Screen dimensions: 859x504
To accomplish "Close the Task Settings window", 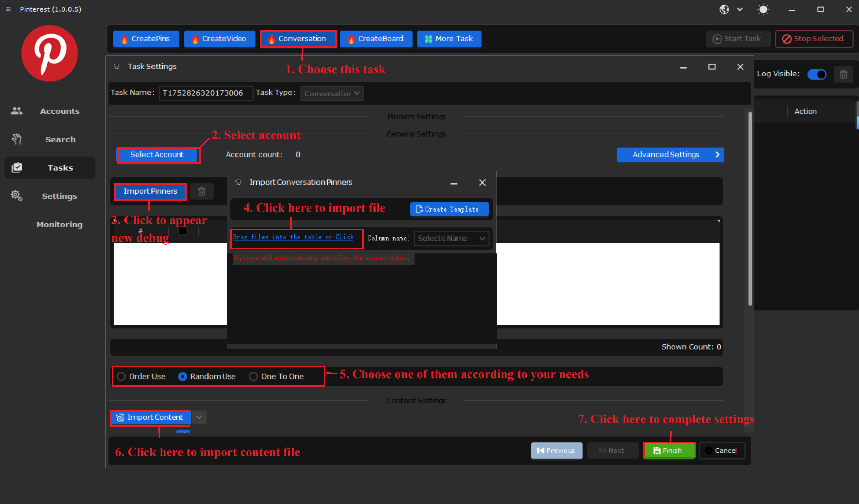I will click(x=740, y=67).
